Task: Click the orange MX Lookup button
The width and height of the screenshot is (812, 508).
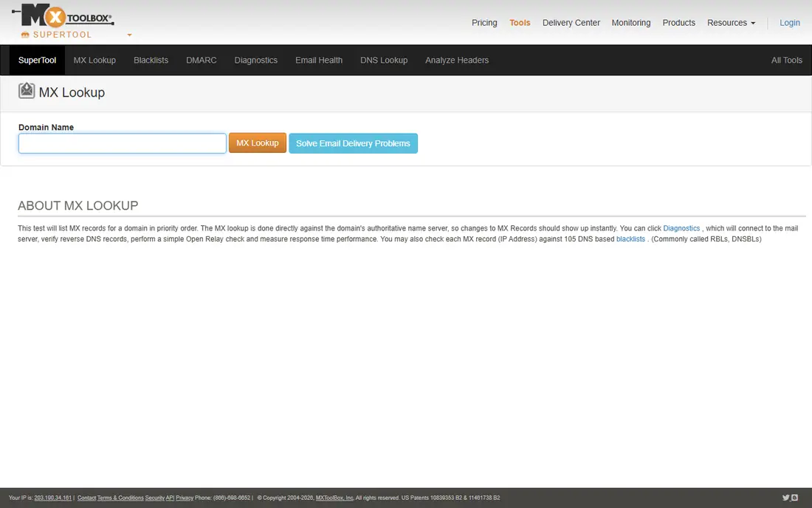Action: click(258, 143)
